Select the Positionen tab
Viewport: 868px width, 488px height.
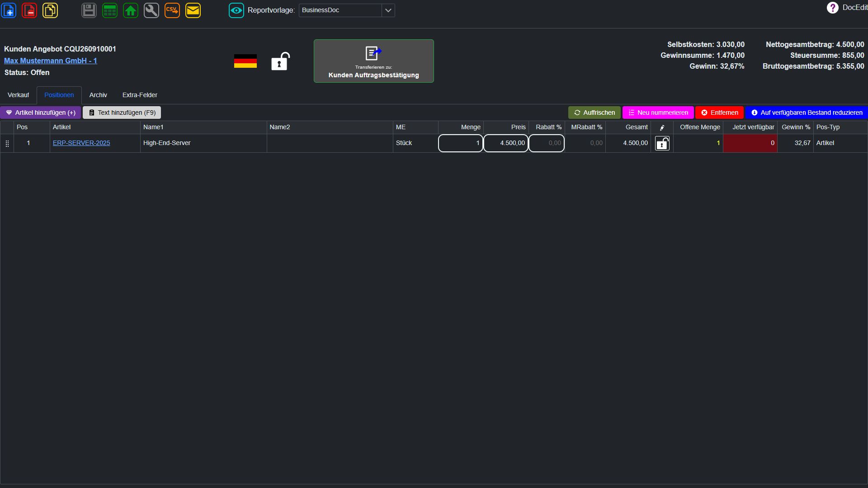tap(59, 95)
